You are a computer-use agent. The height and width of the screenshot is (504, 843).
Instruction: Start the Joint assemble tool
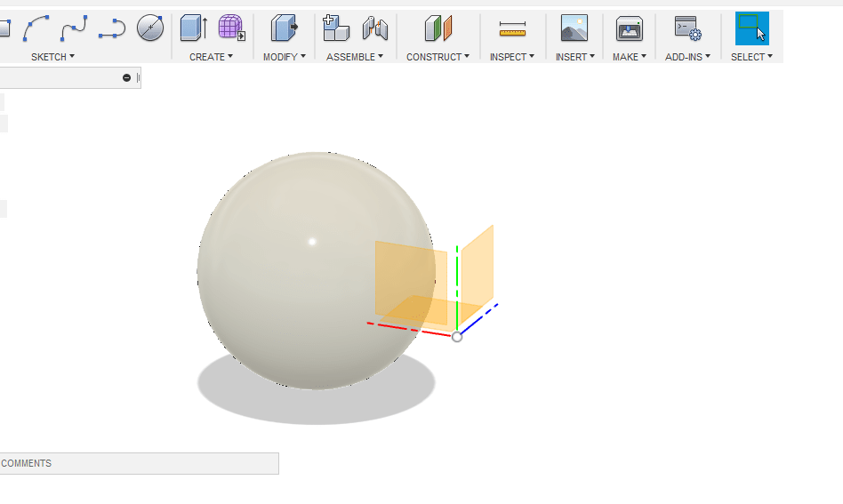click(x=374, y=28)
